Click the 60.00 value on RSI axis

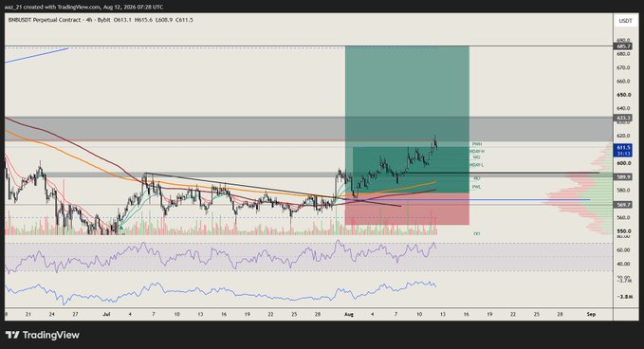[623, 250]
